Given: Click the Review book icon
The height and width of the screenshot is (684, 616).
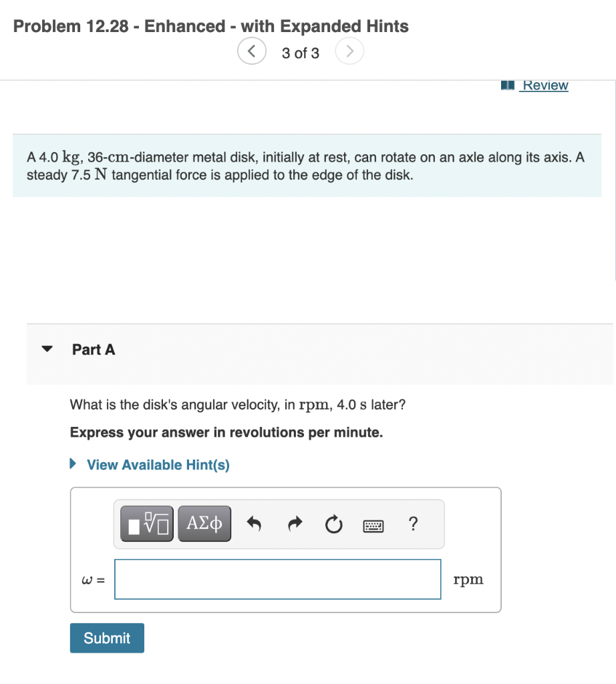Looking at the screenshot, I should (x=507, y=84).
